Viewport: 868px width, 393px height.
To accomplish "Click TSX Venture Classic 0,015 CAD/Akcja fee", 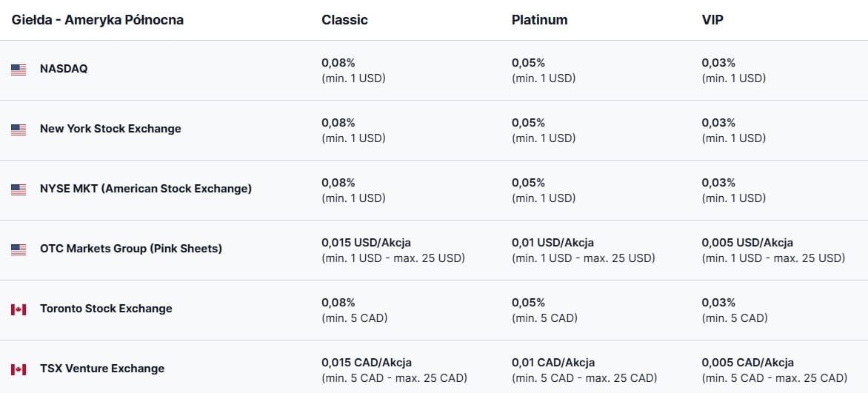I will (394, 370).
